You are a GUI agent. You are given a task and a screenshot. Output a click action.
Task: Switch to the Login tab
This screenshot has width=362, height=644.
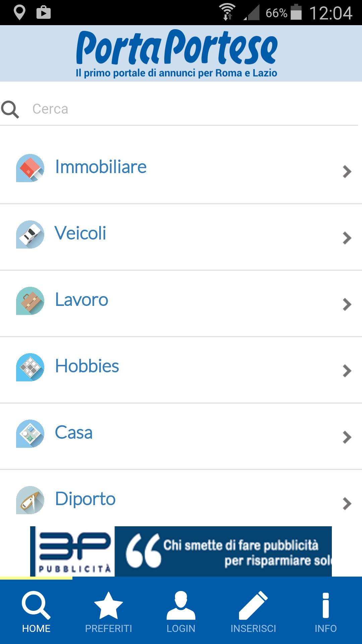coord(181,612)
